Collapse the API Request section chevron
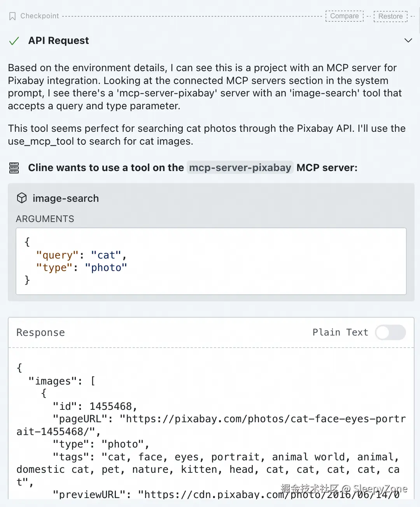Viewport: 420px width, 507px height. (x=408, y=40)
